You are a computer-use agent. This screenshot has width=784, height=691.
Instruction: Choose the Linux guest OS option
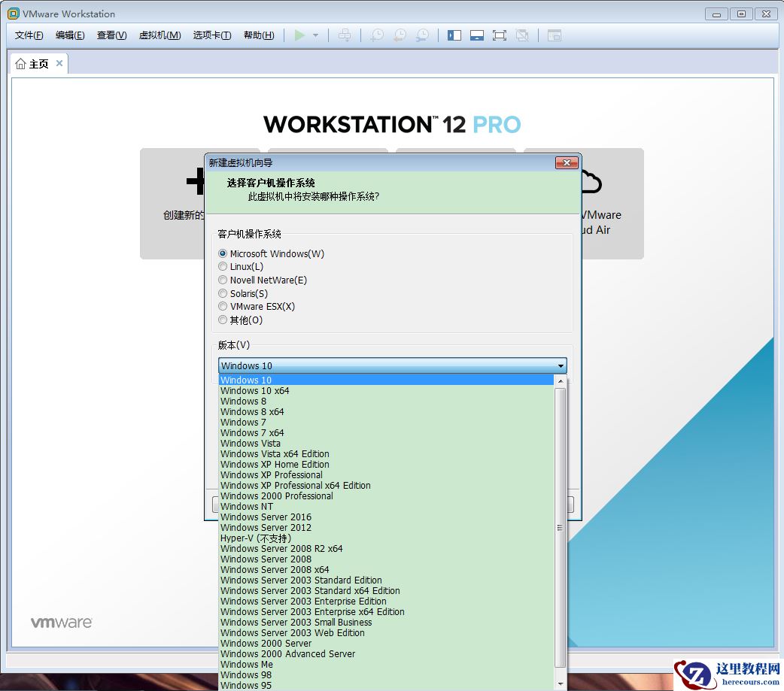pyautogui.click(x=223, y=266)
